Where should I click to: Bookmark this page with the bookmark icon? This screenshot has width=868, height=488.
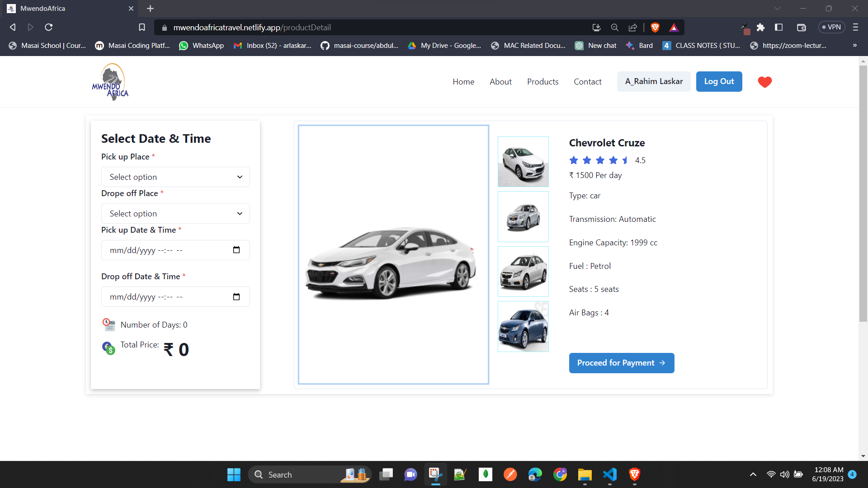click(x=142, y=28)
